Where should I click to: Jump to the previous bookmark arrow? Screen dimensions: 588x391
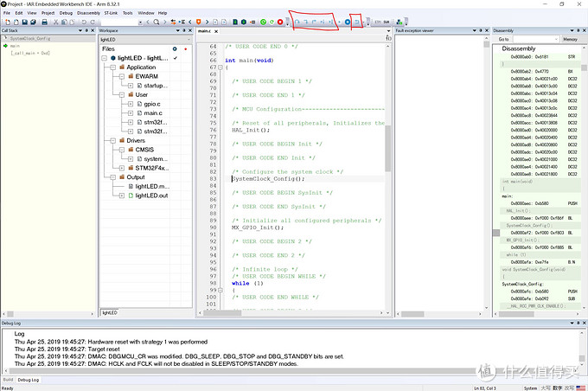[190, 22]
